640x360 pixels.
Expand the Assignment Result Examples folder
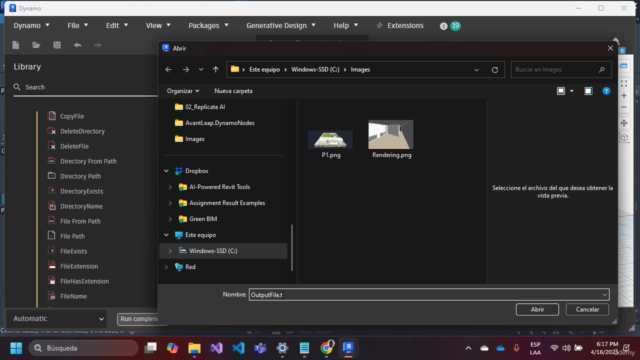[170, 203]
